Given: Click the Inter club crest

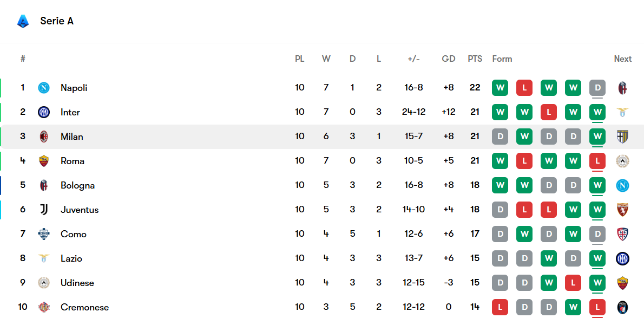Looking at the screenshot, I should (44, 112).
